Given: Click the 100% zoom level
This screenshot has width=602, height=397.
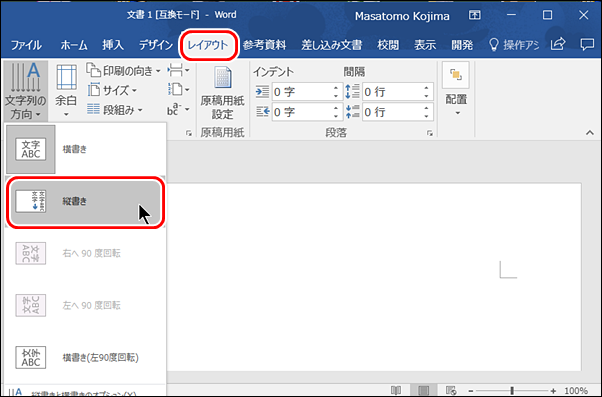Looking at the screenshot, I should point(576,391).
